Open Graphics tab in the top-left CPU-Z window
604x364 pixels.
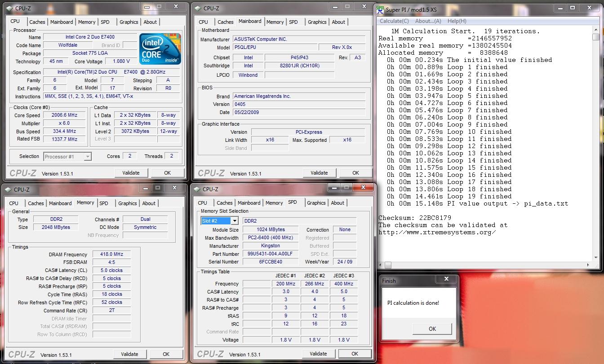(x=129, y=22)
